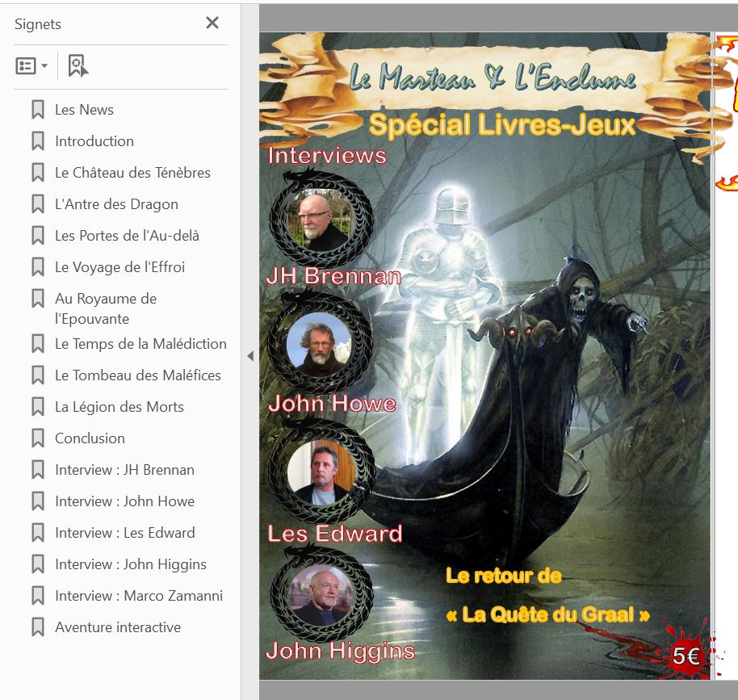
Task: Click the bookmark icon for Interview : JH Brennan
Action: [38, 470]
